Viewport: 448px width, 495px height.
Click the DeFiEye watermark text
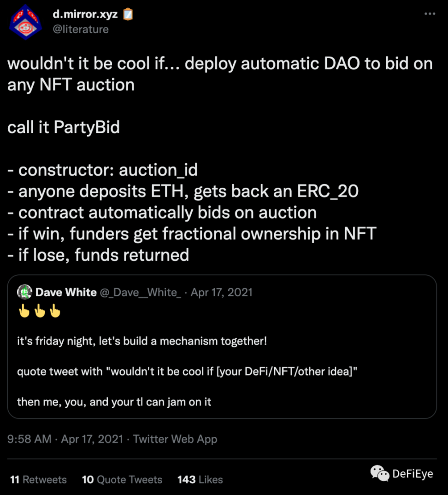coord(413,474)
